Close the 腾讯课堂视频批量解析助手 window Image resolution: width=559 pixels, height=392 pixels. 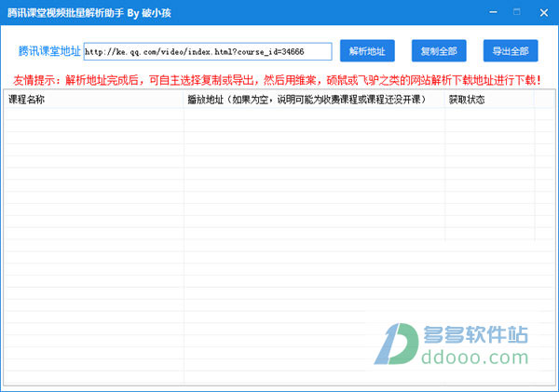(x=544, y=12)
